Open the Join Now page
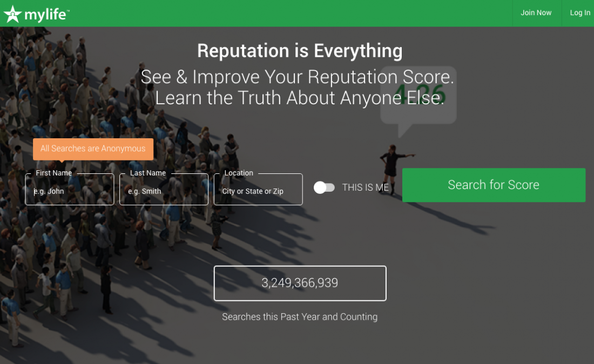 [536, 13]
